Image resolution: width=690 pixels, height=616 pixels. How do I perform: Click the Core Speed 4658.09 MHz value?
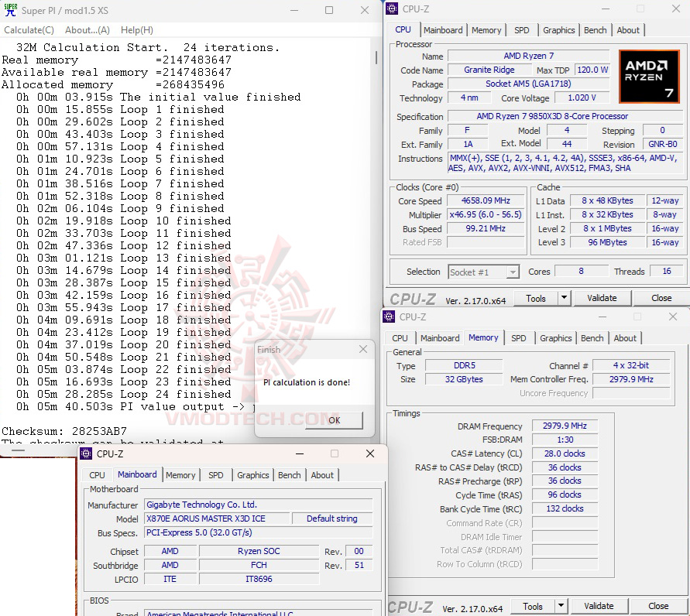pos(486,201)
